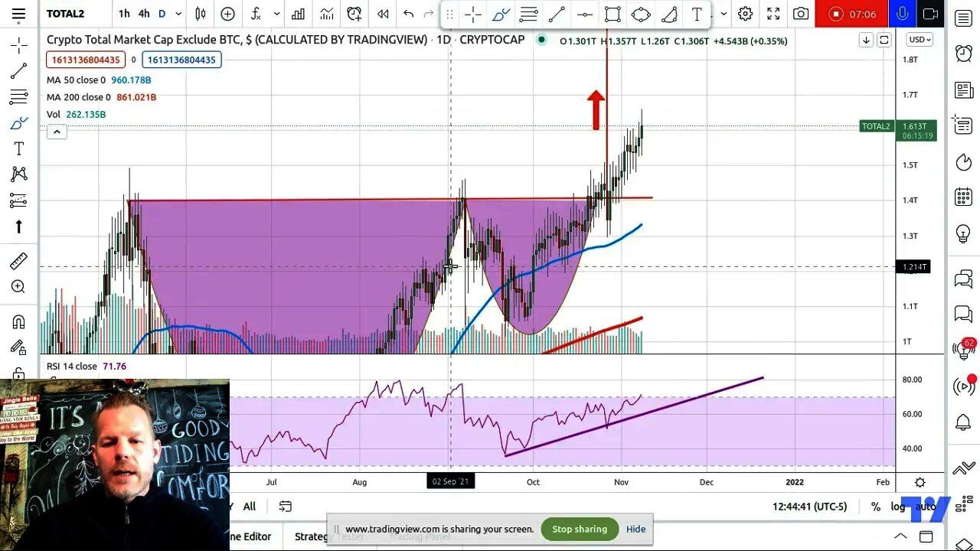This screenshot has height=551, width=980.
Task: Select the rectangle shape tool in floating toolbar
Action: (612, 14)
